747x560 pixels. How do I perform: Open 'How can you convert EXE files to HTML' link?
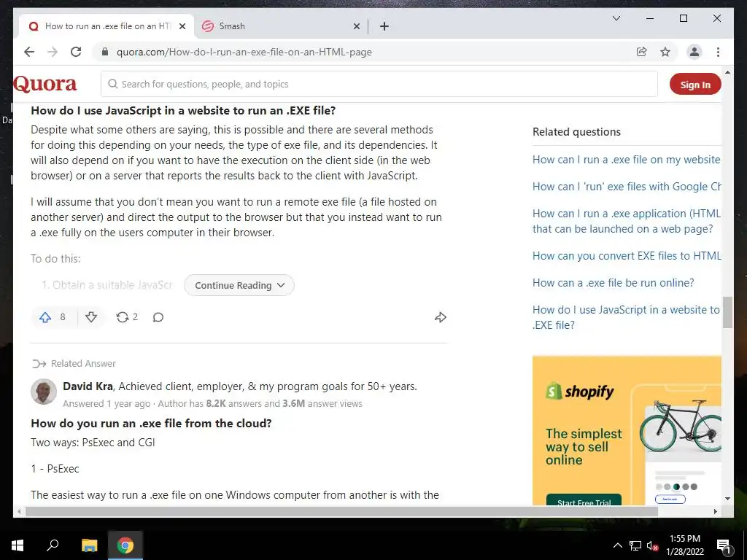point(626,256)
